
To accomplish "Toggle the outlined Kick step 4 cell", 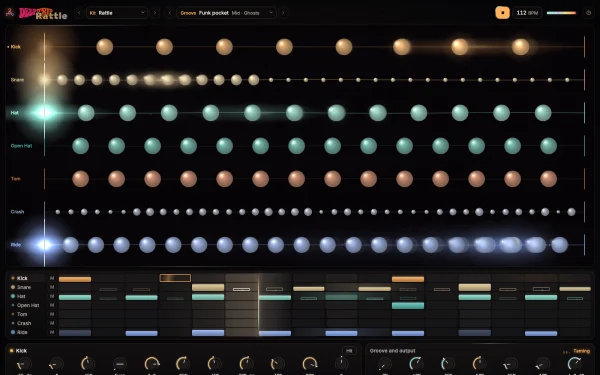I will tap(175, 278).
